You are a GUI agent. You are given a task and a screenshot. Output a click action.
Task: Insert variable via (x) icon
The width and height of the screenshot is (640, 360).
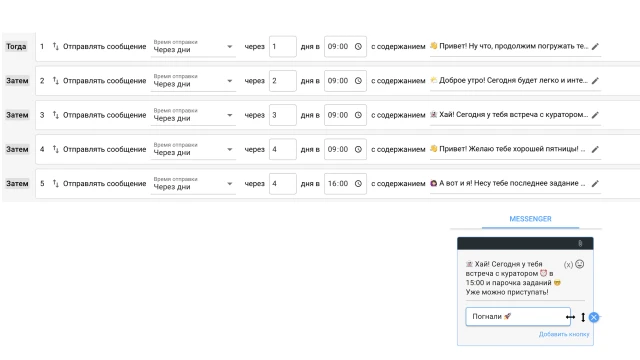(568, 264)
